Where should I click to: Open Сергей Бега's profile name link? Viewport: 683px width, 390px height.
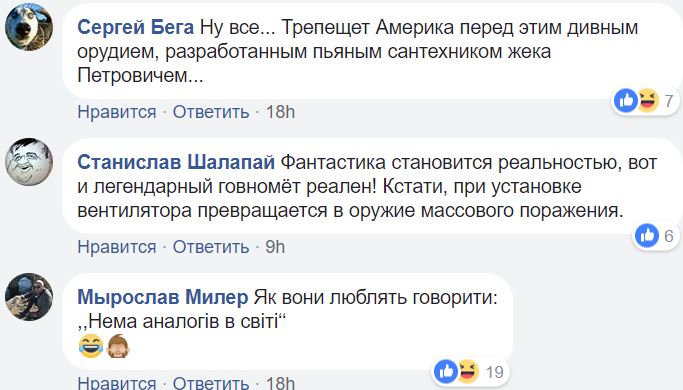pos(135,27)
